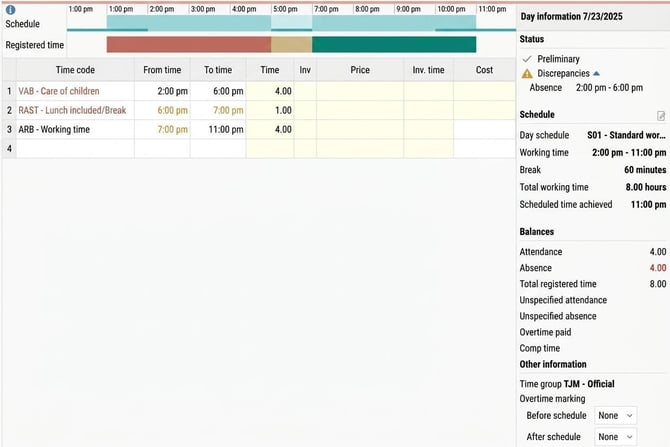The width and height of the screenshot is (670, 447).
Task: Click the Cost column header
Action: (x=484, y=70)
